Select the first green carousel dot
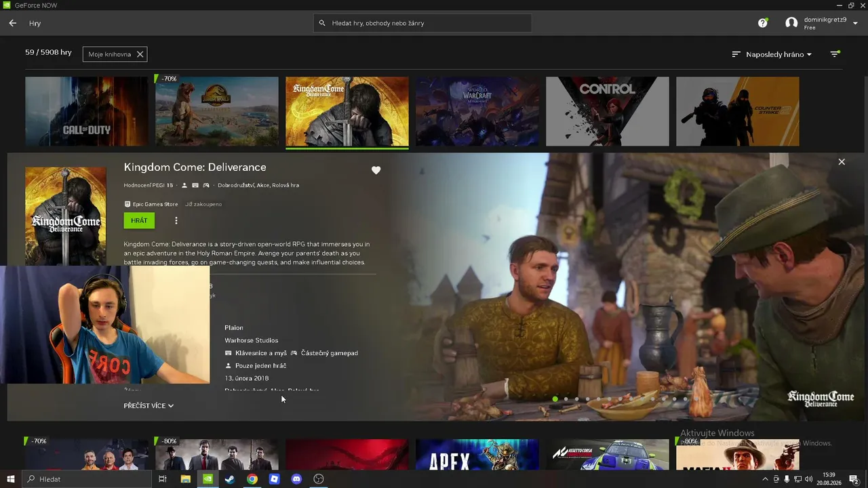Screen dimensions: 868x488 pos(555,399)
